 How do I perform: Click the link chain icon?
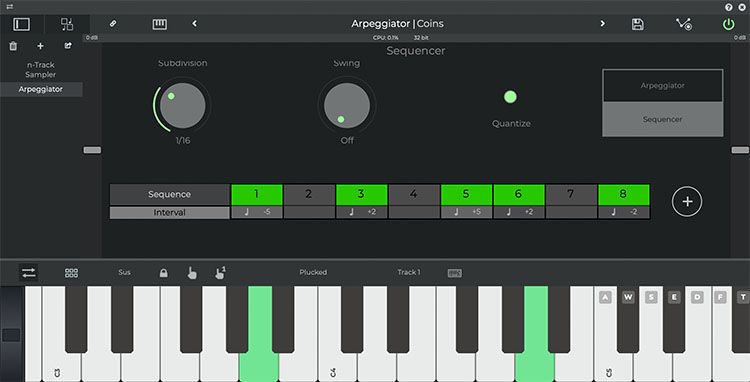[x=112, y=23]
